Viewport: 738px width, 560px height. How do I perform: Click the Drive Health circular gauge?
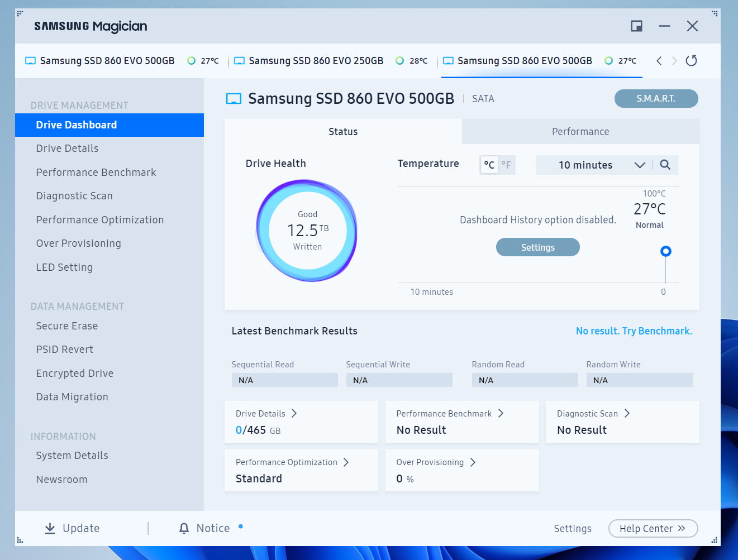(307, 231)
